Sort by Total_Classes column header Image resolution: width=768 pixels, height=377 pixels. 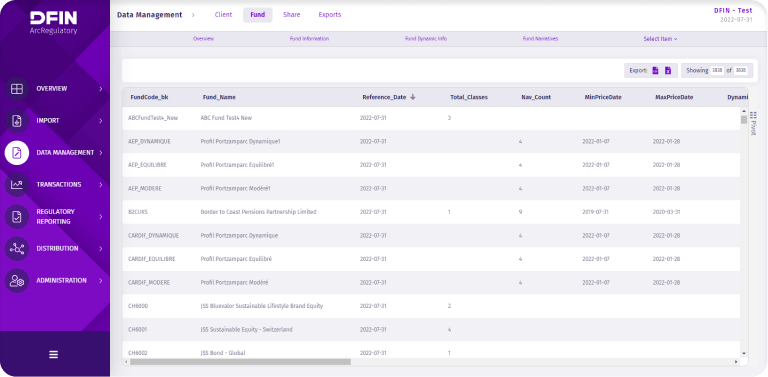coord(469,97)
